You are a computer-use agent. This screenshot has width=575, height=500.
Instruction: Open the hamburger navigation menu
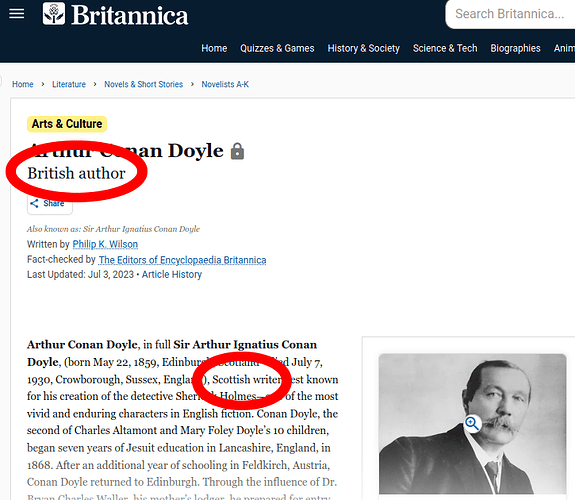point(17,14)
